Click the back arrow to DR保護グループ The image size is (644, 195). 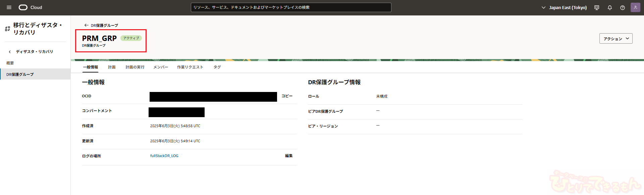pos(86,25)
